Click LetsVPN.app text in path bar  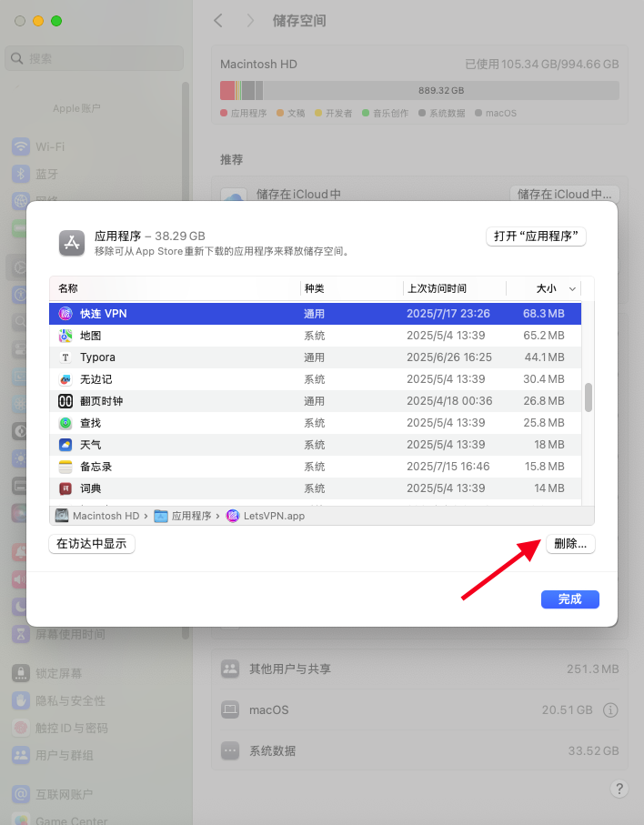tap(274, 516)
